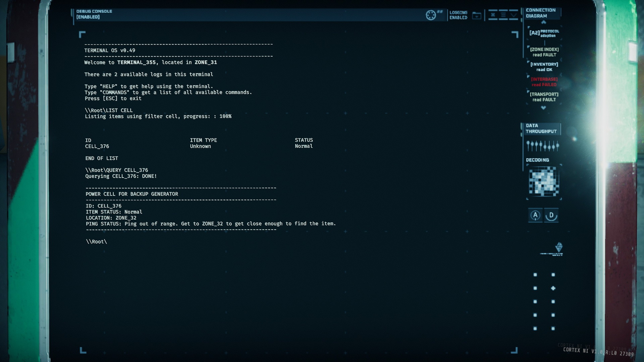This screenshot has height=362, width=644.
Task: Click the ID column header
Action: [x=88, y=140]
